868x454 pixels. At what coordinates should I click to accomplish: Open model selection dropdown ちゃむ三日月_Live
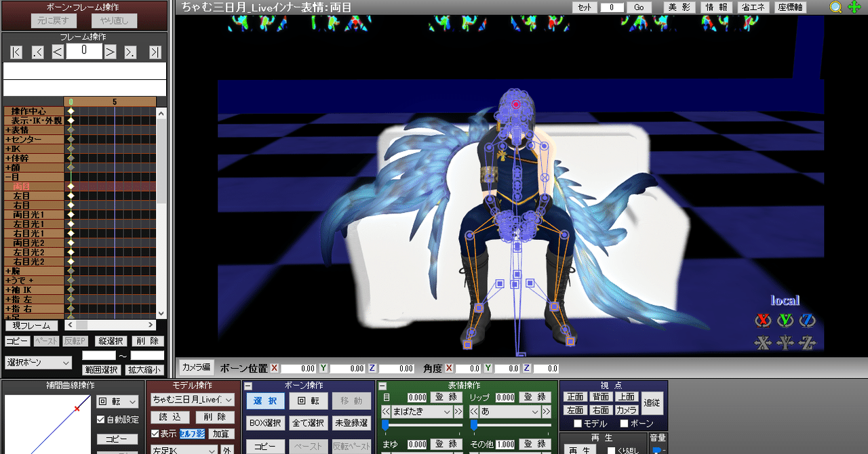click(x=193, y=400)
